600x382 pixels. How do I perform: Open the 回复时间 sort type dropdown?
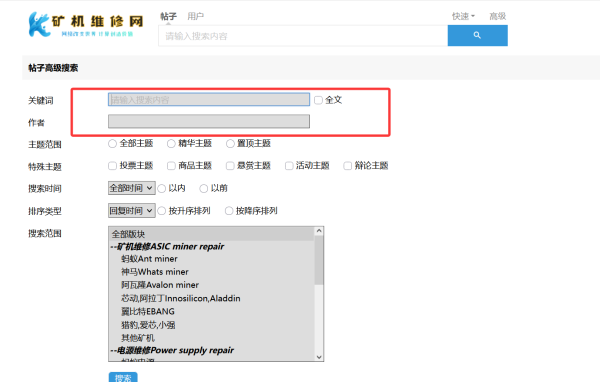(132, 211)
